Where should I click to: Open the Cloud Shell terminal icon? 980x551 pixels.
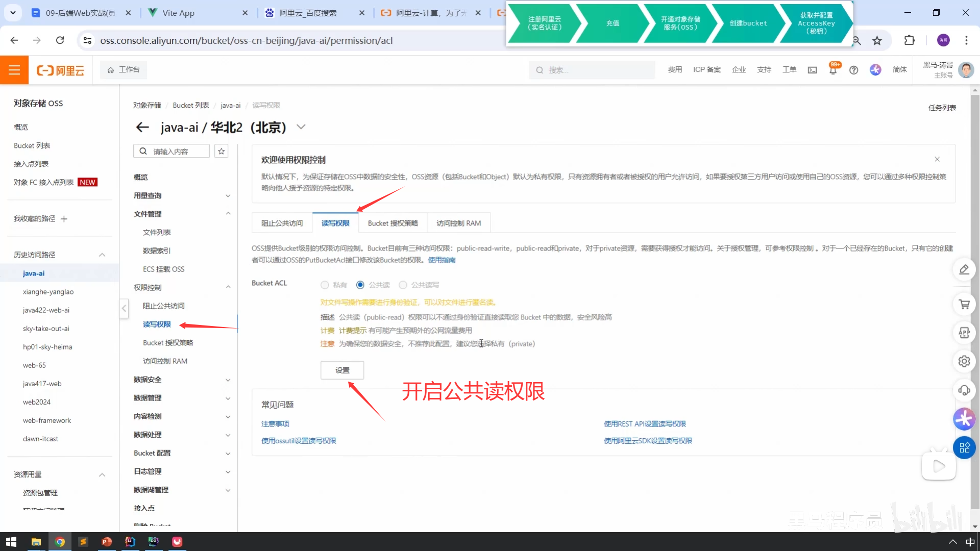pyautogui.click(x=812, y=70)
